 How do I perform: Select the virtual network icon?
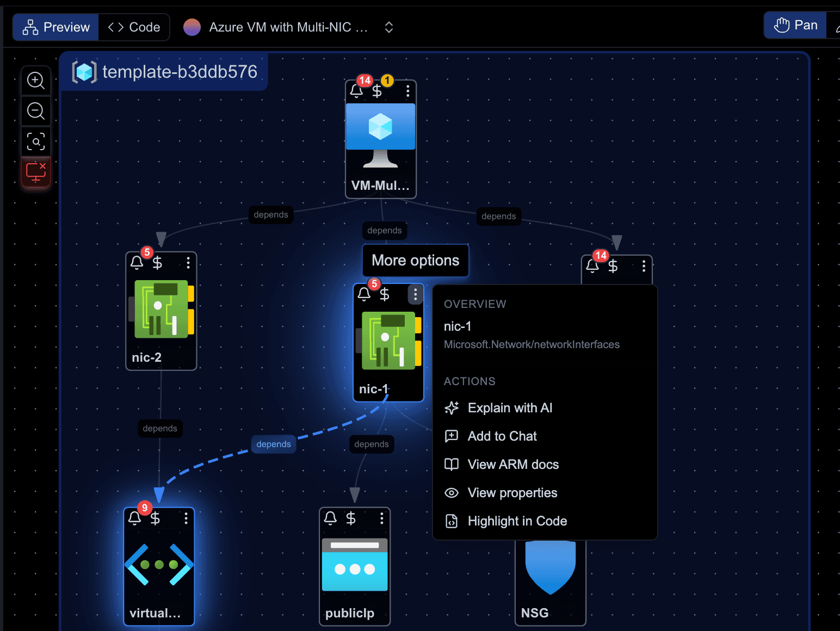point(159,565)
